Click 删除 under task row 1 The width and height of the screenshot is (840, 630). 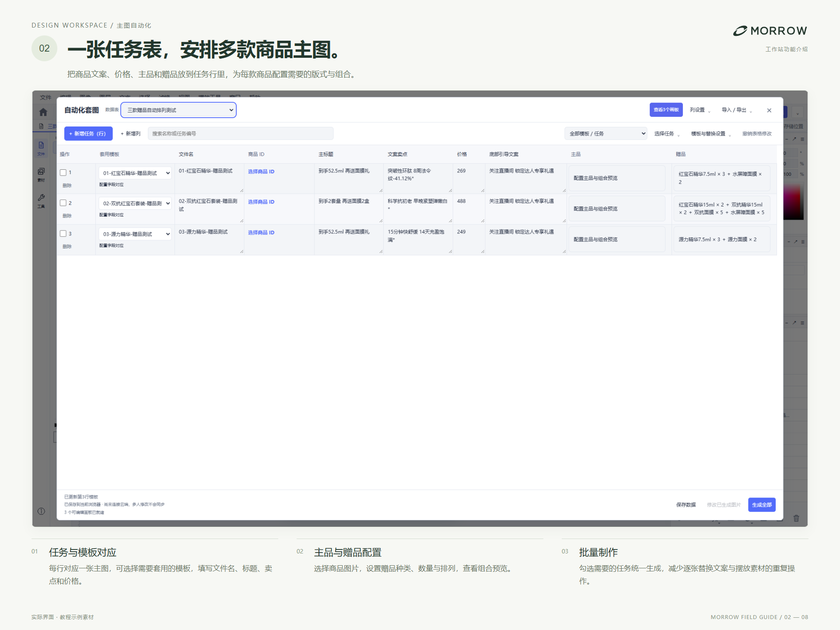(67, 185)
